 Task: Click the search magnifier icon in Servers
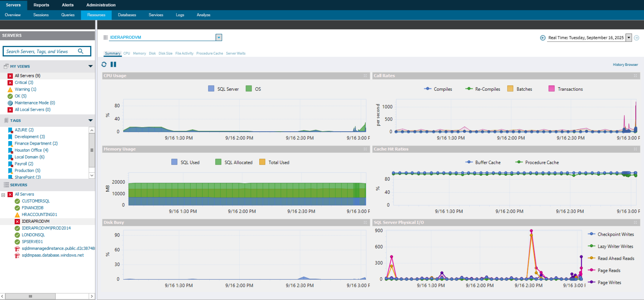coord(80,51)
